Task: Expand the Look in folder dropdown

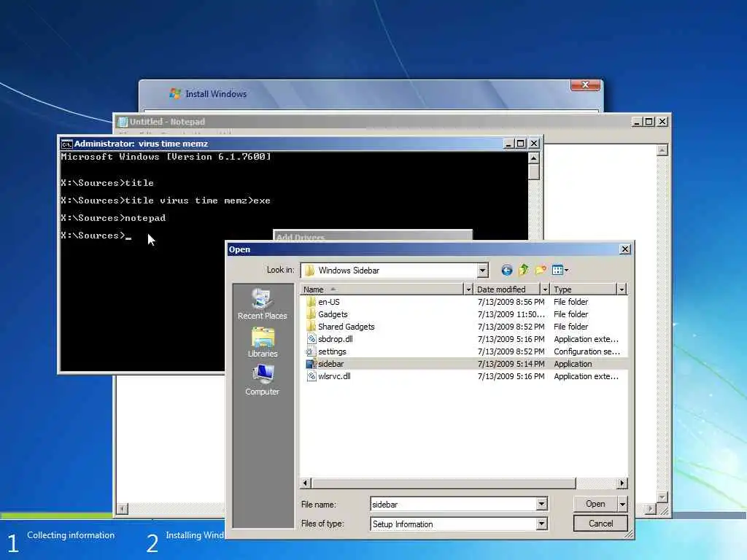Action: tap(482, 271)
